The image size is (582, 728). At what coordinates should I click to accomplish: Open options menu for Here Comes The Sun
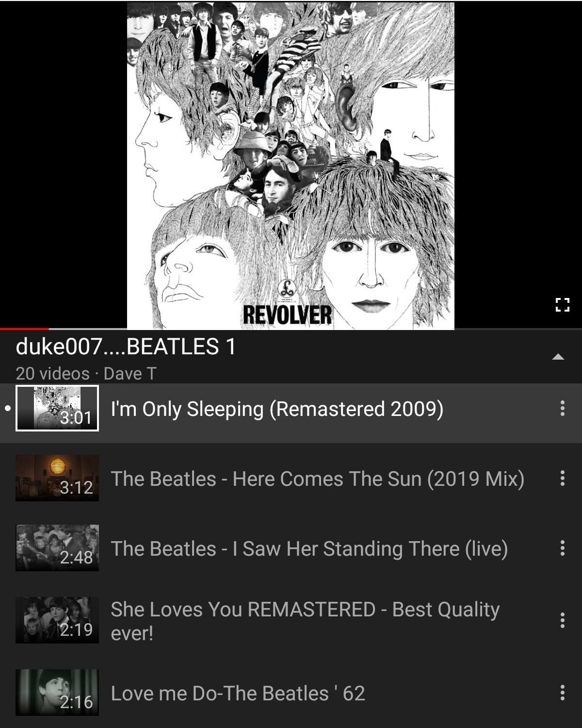562,478
